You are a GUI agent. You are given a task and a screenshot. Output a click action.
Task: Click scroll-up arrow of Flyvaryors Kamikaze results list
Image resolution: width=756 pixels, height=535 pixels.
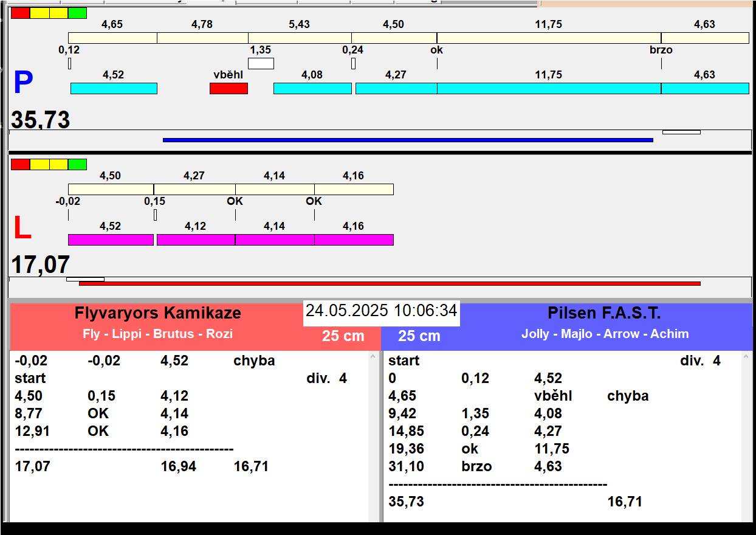(373, 357)
